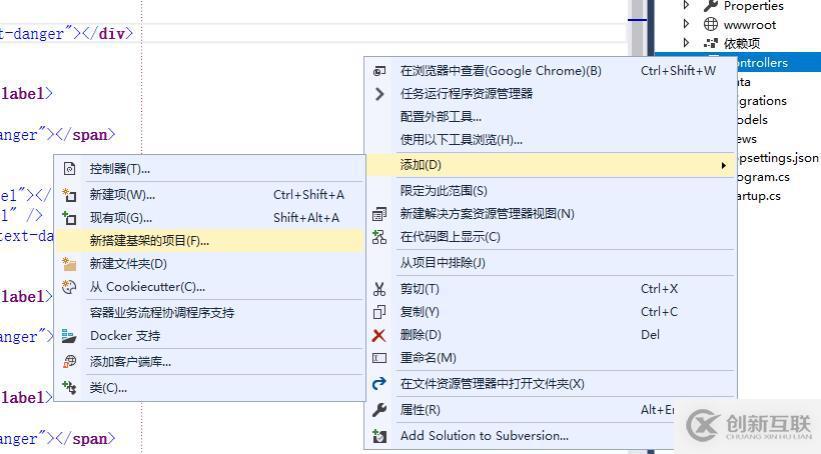Expand the wwwroot tree node
821x454 pixels.
(686, 24)
